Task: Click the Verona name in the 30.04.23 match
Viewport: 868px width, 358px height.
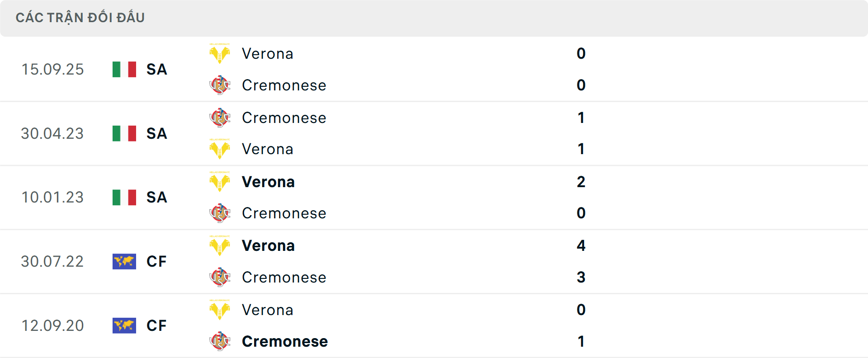Action: [268, 149]
